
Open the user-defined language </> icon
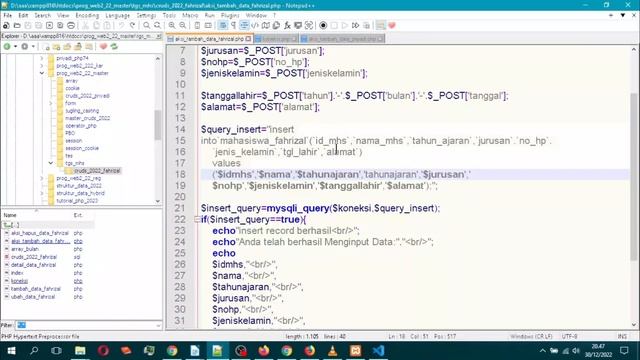click(x=255, y=25)
